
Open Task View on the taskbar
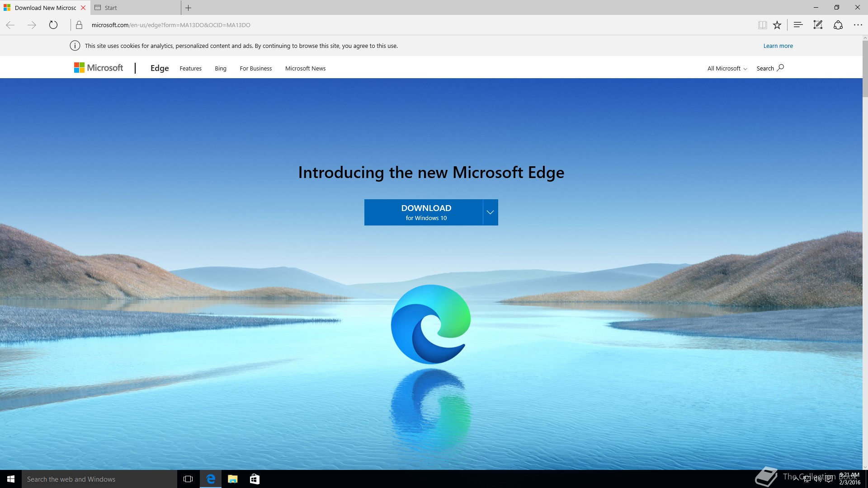coord(188,479)
